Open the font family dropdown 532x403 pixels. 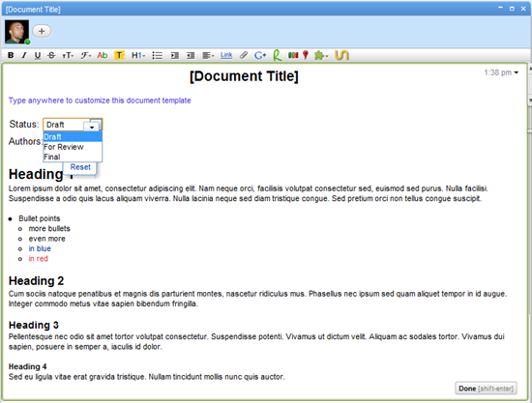(x=85, y=55)
